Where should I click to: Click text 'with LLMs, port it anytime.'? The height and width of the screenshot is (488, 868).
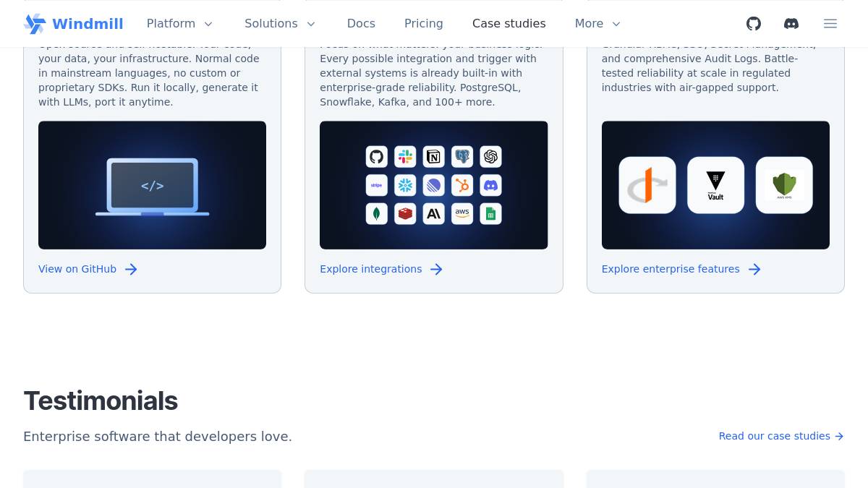tap(106, 102)
